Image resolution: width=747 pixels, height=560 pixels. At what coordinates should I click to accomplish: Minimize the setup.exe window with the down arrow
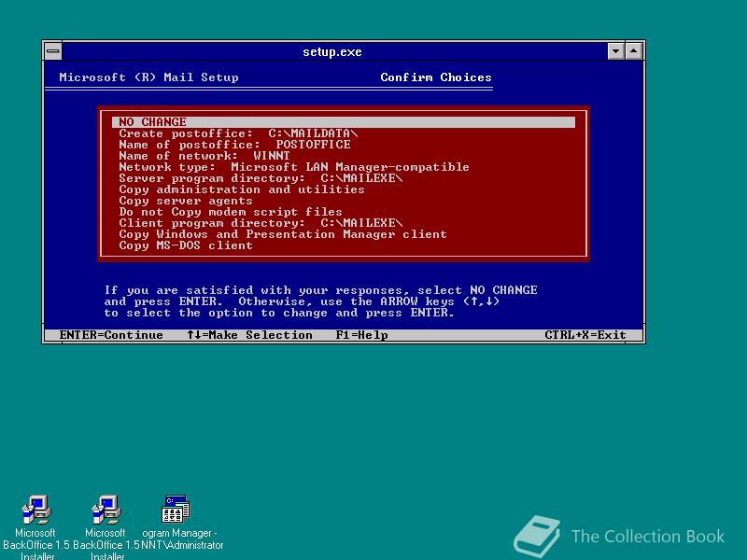coord(615,51)
